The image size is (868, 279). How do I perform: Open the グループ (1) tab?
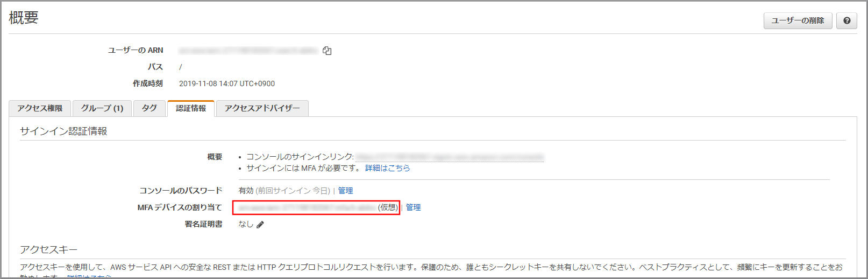[x=102, y=108]
